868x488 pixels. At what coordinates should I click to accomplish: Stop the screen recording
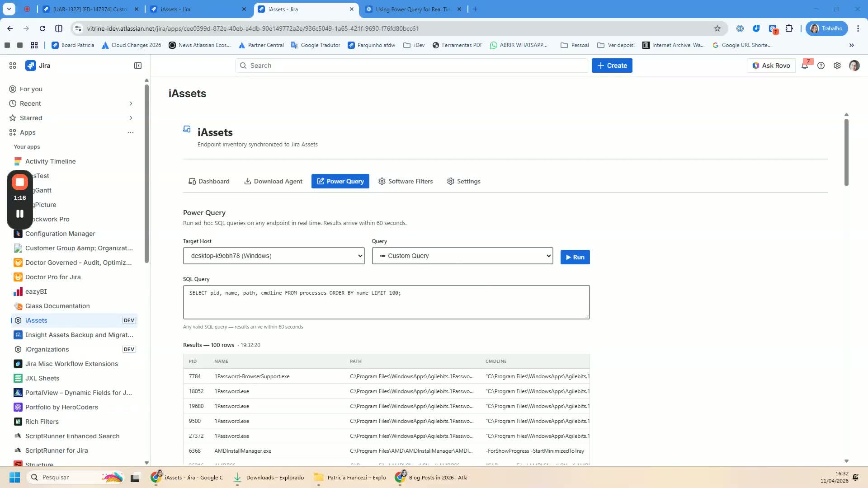click(x=20, y=182)
